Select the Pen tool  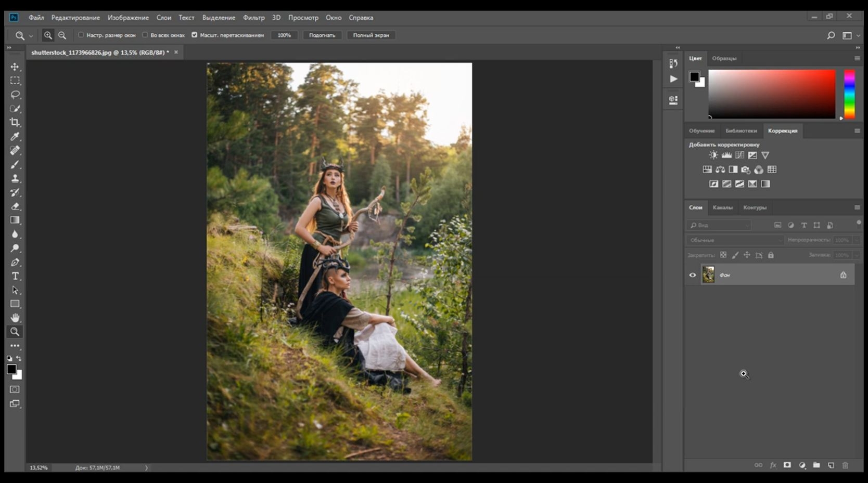click(15, 262)
